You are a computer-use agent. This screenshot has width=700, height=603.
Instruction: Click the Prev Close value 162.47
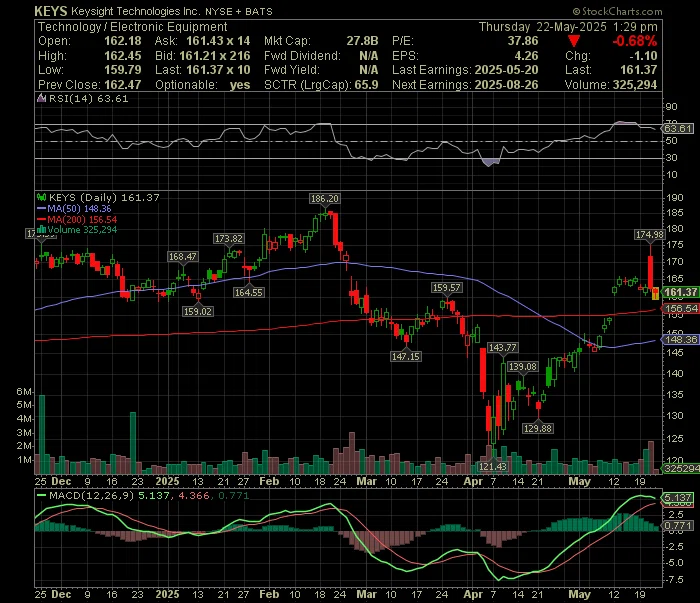click(123, 85)
